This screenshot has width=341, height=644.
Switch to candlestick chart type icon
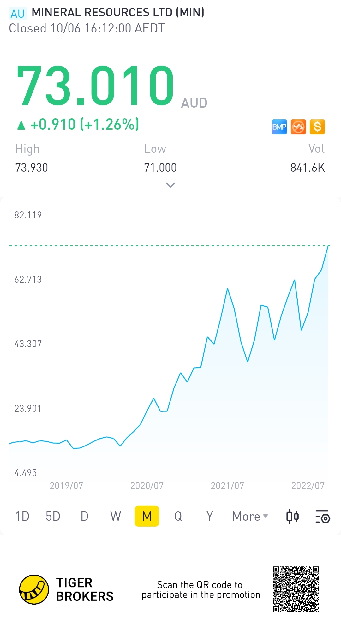click(292, 517)
